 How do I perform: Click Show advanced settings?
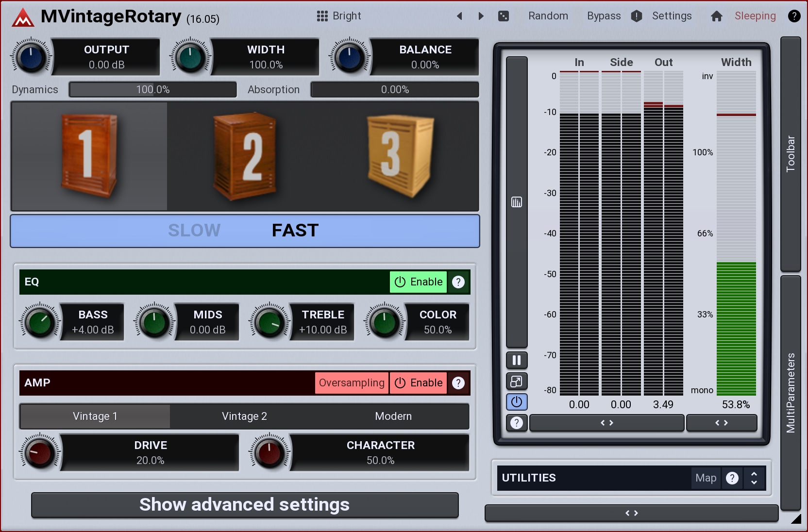[245, 505]
